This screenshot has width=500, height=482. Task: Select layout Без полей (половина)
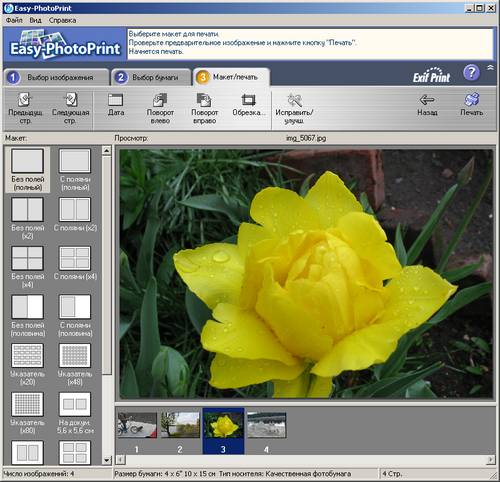[28, 315]
